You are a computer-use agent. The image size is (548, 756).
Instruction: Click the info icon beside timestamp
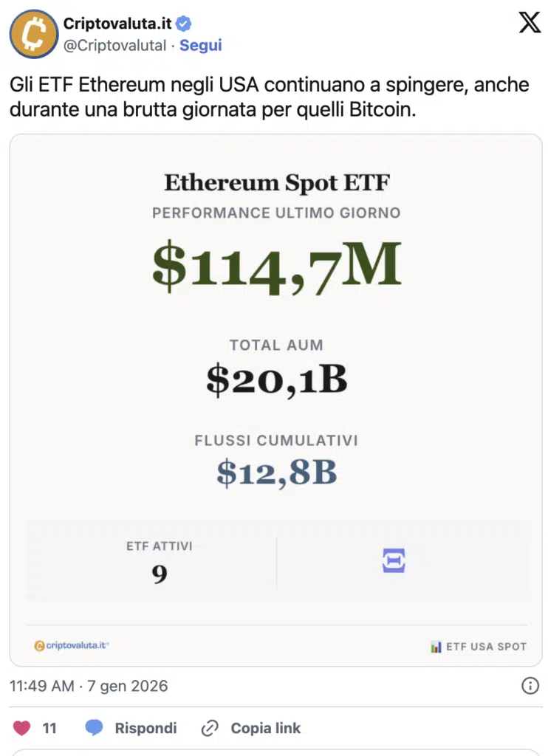(530, 686)
